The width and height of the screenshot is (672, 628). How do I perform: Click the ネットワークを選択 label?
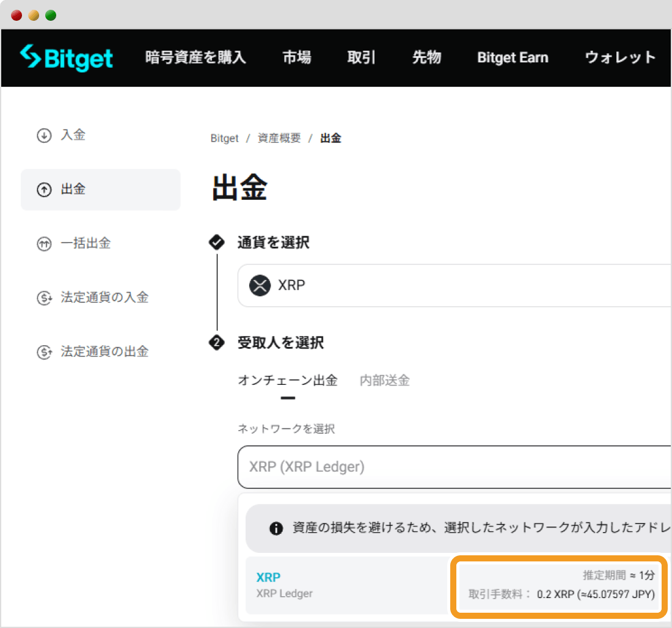[287, 429]
